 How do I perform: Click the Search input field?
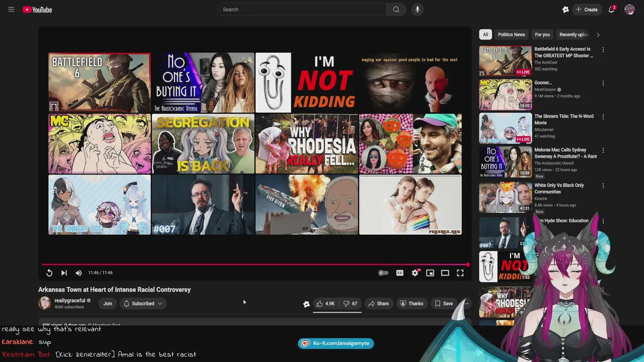302,10
